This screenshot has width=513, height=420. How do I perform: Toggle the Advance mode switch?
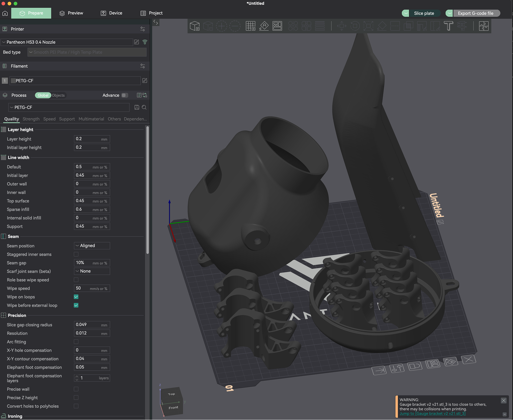point(125,95)
